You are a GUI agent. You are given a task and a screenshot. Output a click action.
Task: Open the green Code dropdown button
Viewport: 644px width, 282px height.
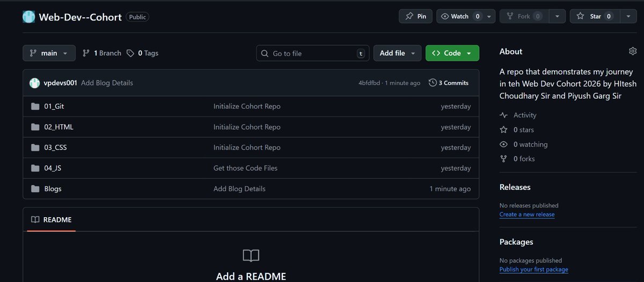tap(452, 53)
